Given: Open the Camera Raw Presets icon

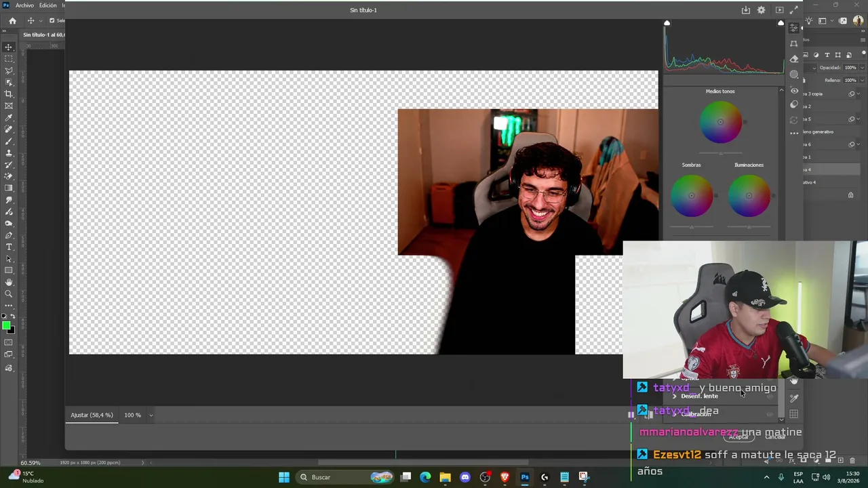Looking at the screenshot, I should 794,105.
